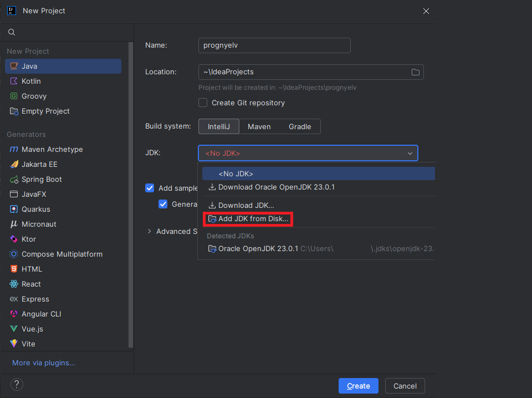Click the Create button
The height and width of the screenshot is (398, 532).
359,386
